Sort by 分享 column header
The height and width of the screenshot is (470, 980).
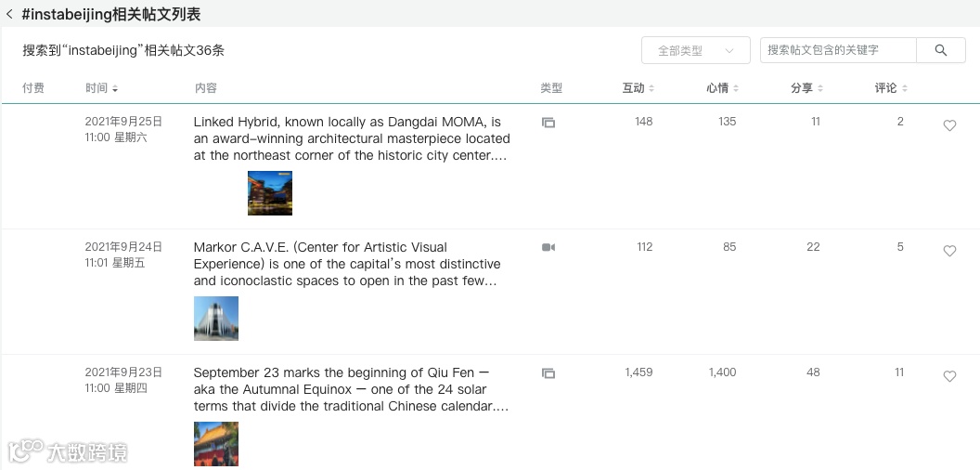(x=806, y=88)
